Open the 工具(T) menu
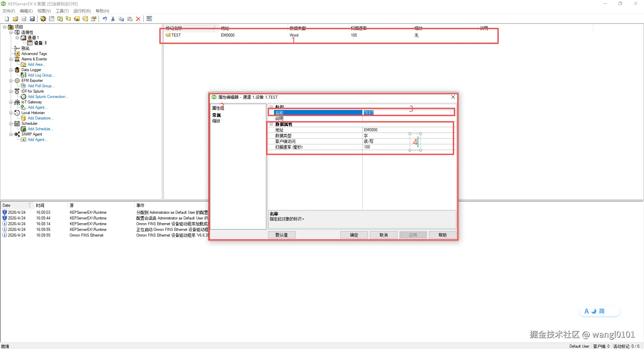The height and width of the screenshot is (349, 644). click(62, 11)
